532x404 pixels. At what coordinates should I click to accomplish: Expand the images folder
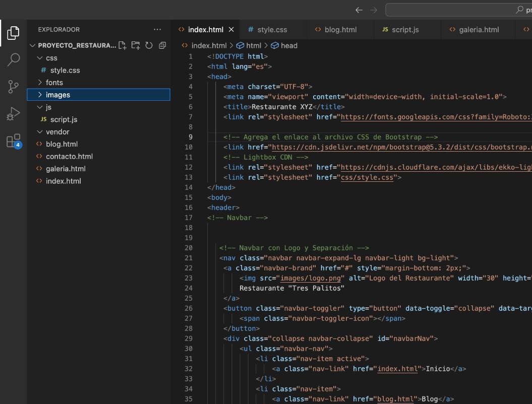click(57, 95)
